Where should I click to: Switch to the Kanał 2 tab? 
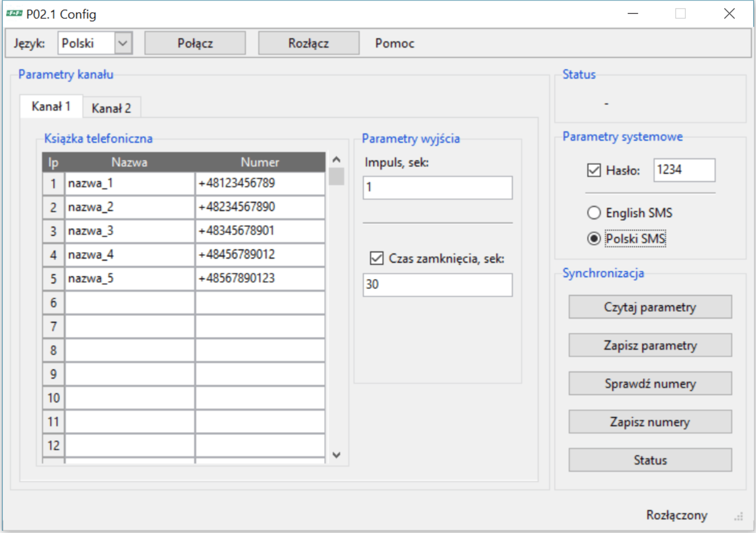point(112,108)
